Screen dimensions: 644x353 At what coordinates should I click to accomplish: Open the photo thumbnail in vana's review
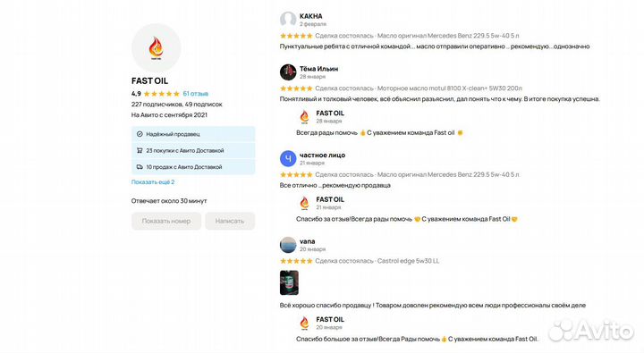point(289,282)
